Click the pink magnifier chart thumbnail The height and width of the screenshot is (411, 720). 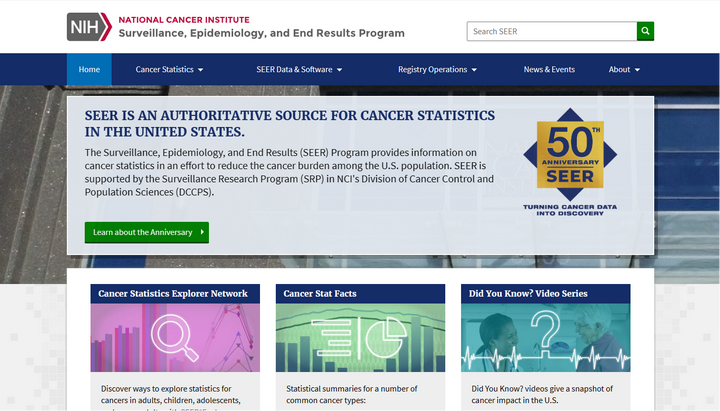[x=175, y=338]
